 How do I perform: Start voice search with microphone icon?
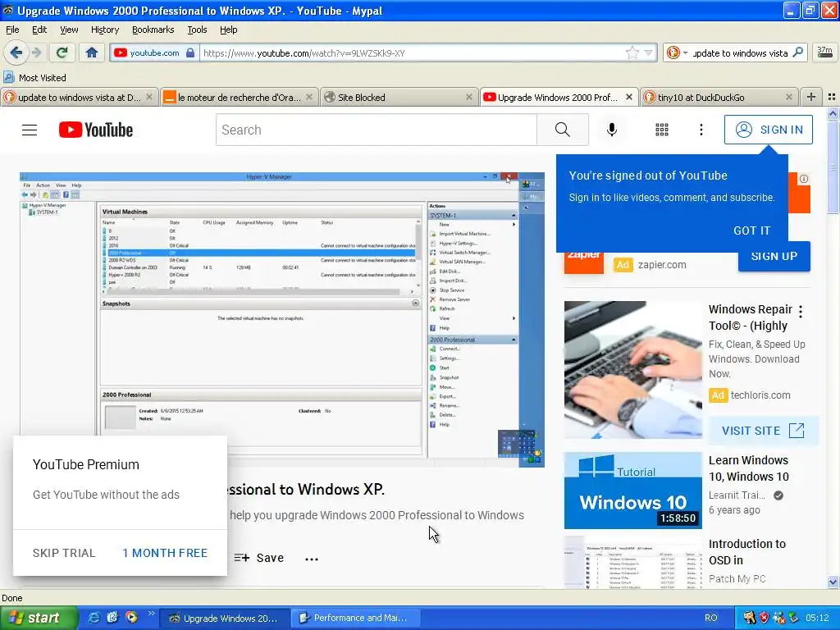pyautogui.click(x=612, y=130)
